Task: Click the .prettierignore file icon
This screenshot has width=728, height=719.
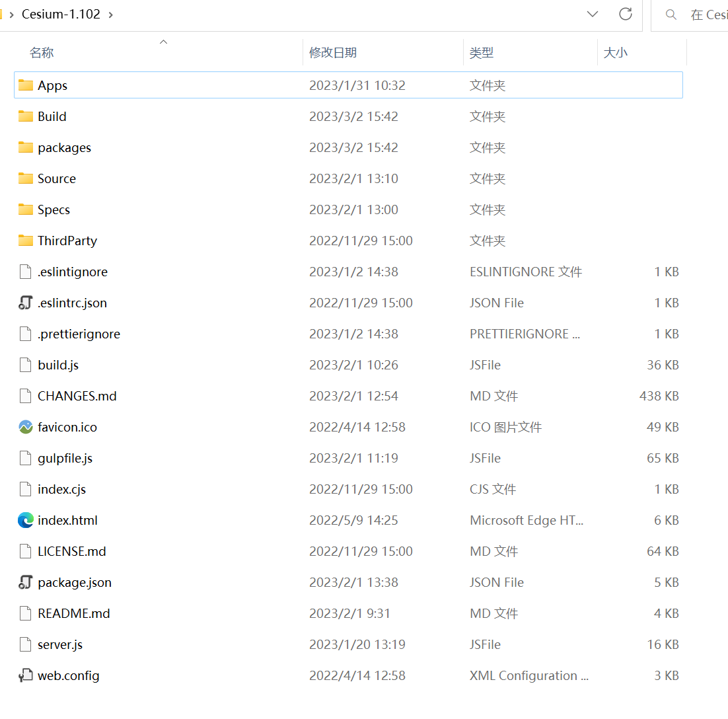Action: click(x=26, y=334)
